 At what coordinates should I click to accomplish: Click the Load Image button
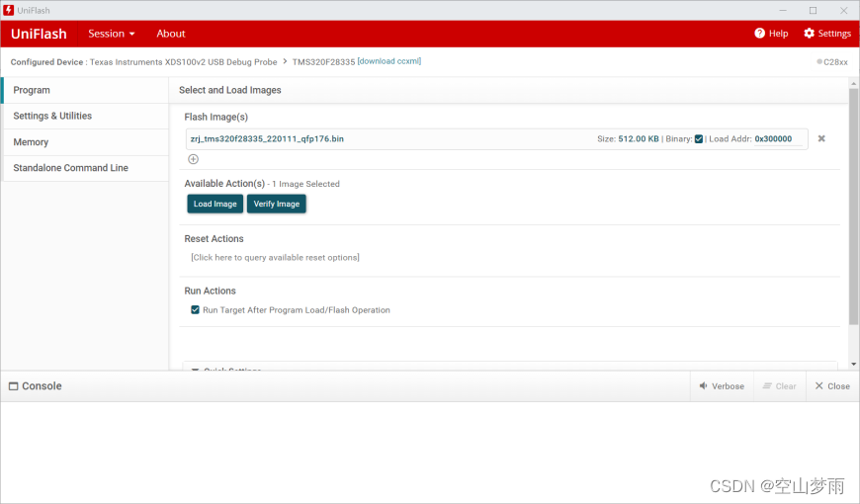pyautogui.click(x=215, y=204)
